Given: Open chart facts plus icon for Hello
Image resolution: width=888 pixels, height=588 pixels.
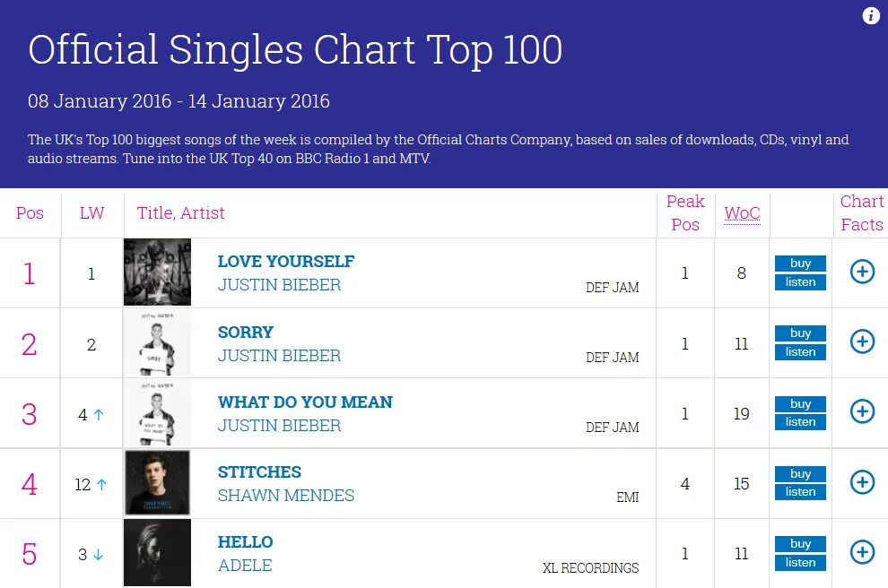Looking at the screenshot, I should click(x=862, y=552).
